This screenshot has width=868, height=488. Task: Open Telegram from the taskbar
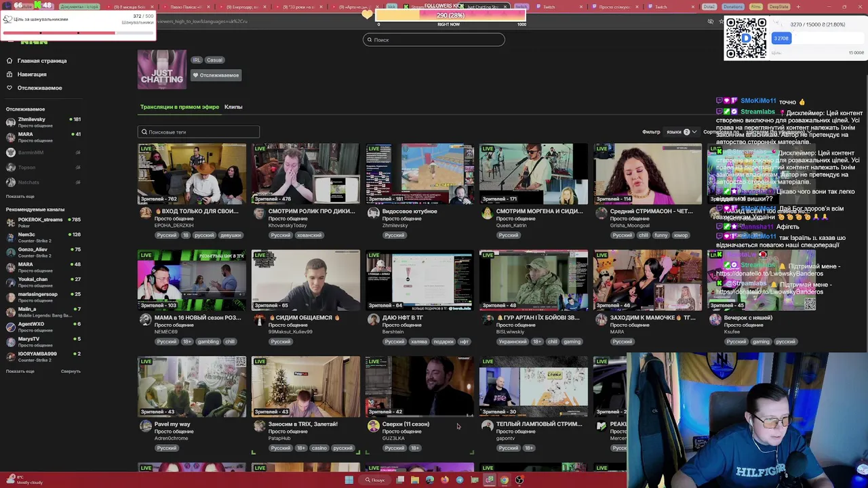pyautogui.click(x=460, y=480)
